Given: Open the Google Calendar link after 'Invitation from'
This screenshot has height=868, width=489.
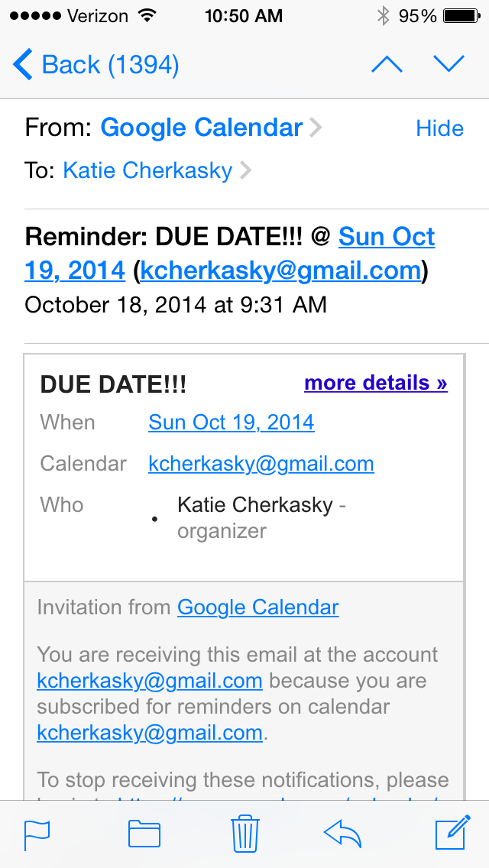Looking at the screenshot, I should (258, 607).
